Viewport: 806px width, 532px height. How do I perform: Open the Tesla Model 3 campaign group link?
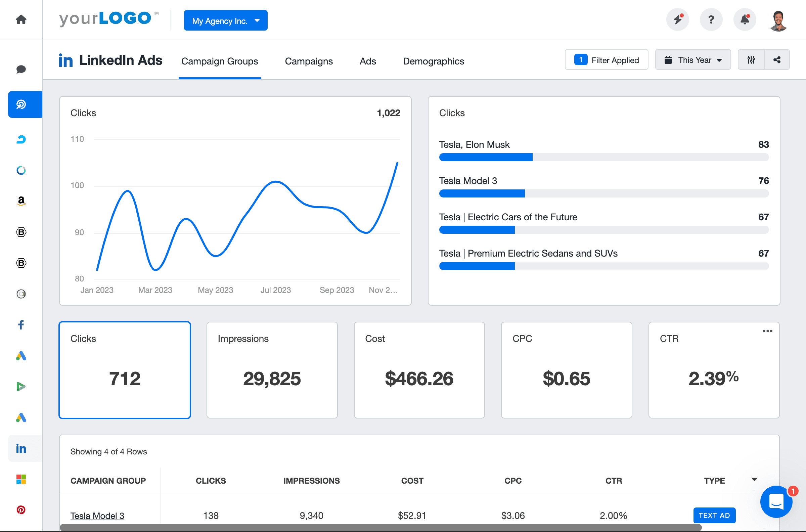click(x=97, y=515)
